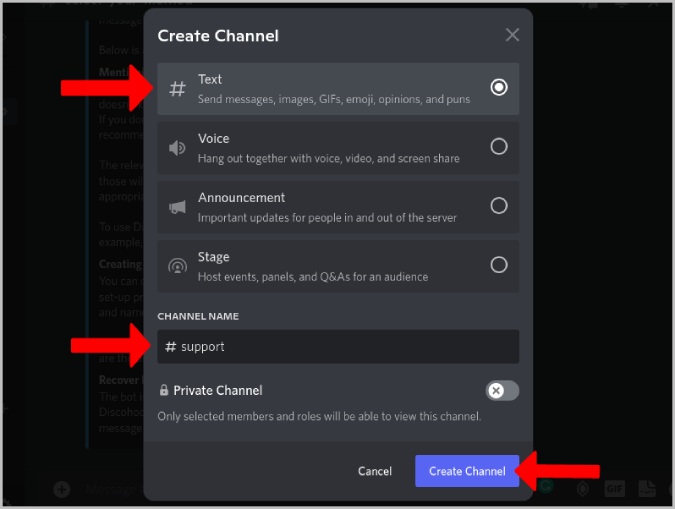Click the speaker icon for Voice channel
The height and width of the screenshot is (509, 675).
177,148
